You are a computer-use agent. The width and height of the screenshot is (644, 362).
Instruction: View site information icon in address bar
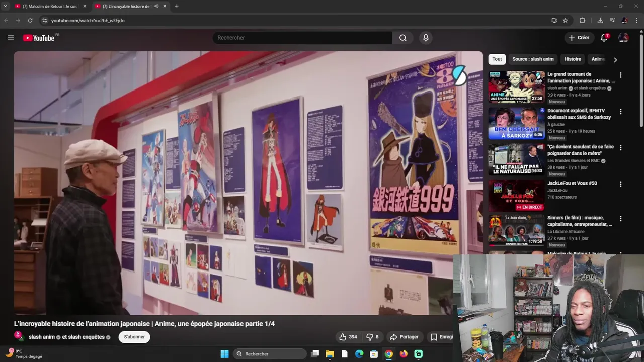click(44, 21)
